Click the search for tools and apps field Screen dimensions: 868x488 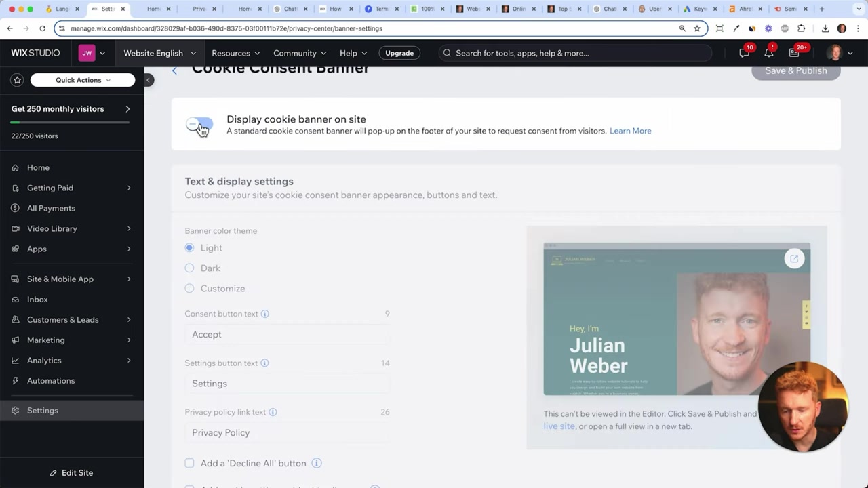575,53
